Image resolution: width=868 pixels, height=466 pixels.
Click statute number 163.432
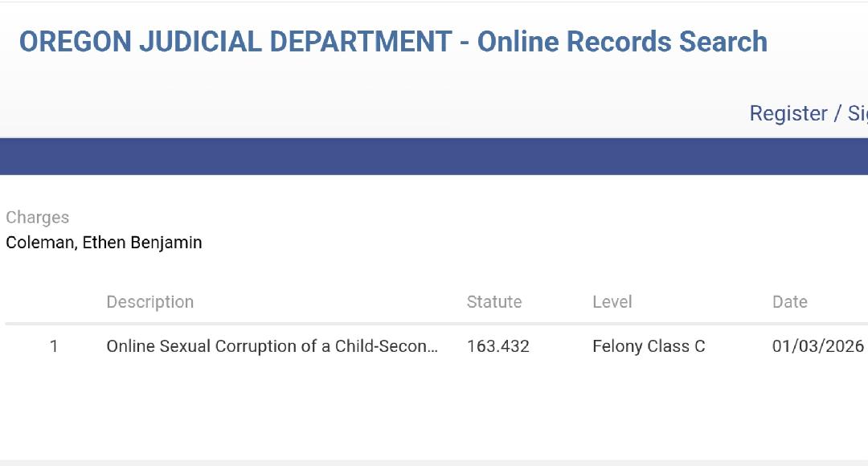click(x=498, y=346)
